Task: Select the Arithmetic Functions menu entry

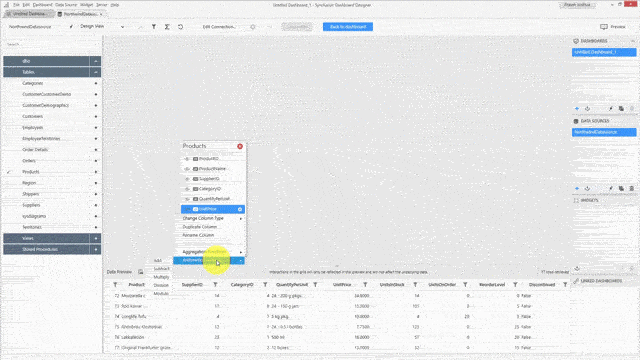Action: [209, 260]
